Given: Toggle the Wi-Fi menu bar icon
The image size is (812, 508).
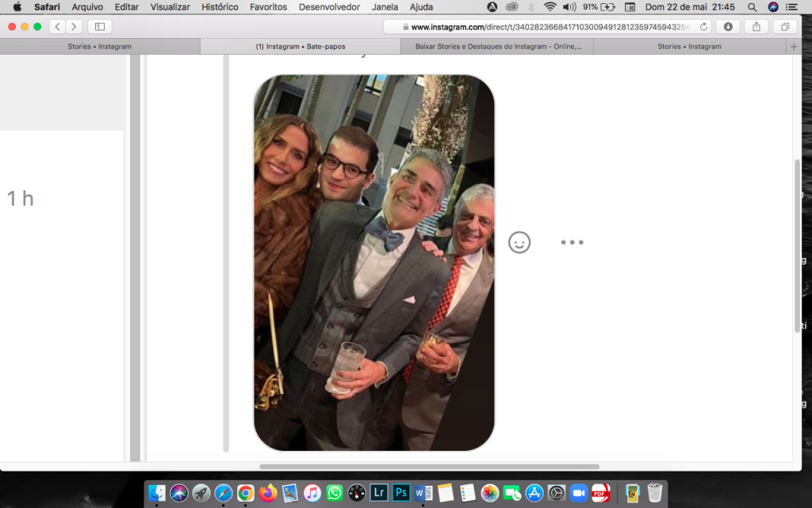Looking at the screenshot, I should coord(550,7).
